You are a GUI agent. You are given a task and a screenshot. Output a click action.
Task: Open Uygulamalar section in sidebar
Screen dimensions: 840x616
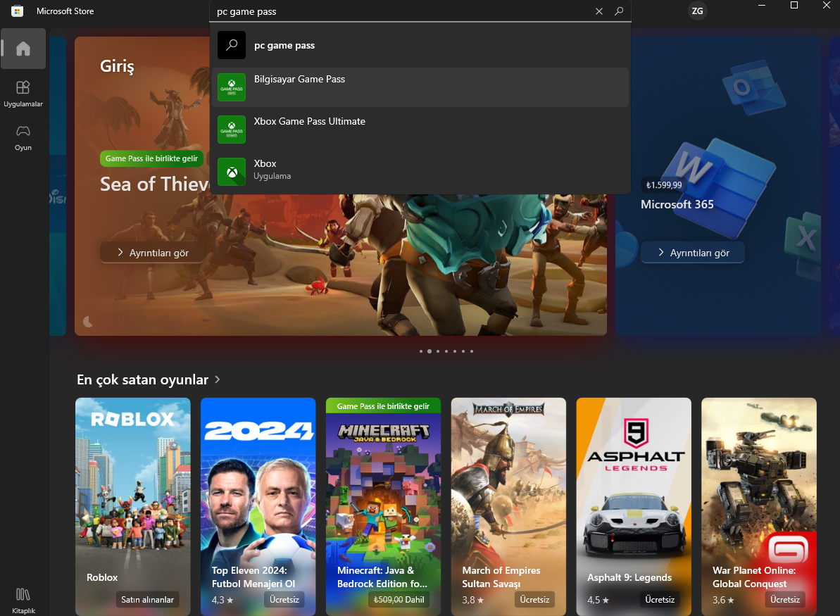(23, 94)
